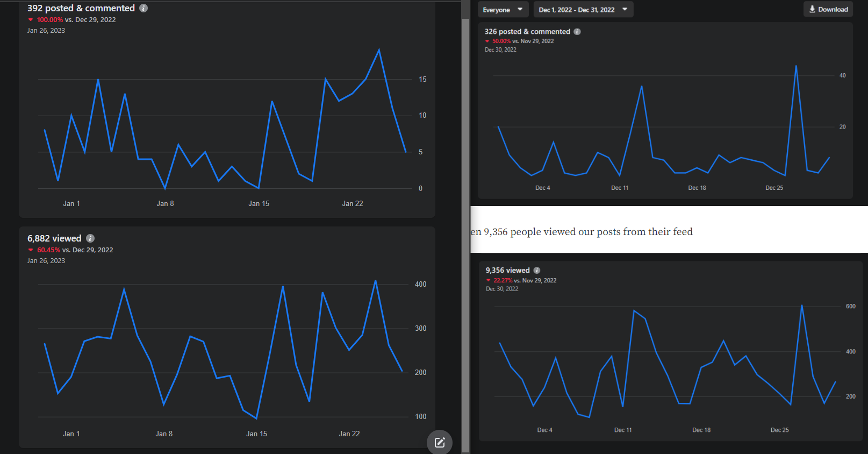
Task: Open the Dec 1, 2022 - Dec 31, 2022 date range dropdown
Action: click(583, 10)
